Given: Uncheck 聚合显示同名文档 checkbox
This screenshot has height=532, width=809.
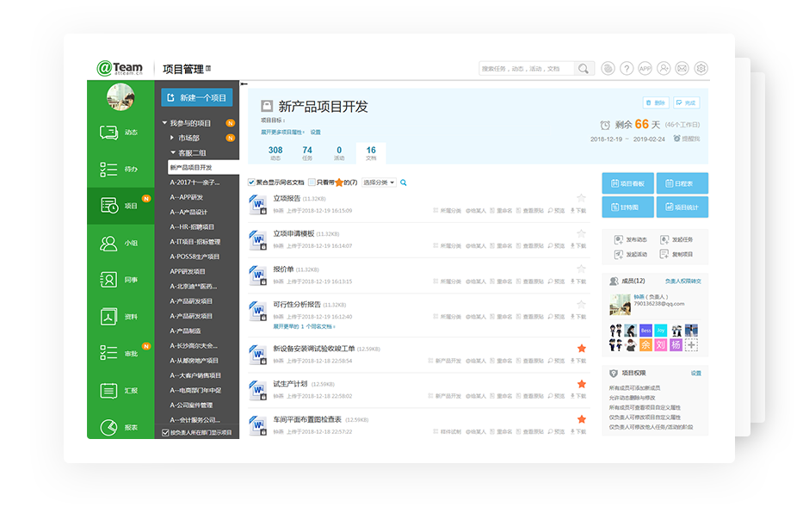Looking at the screenshot, I should (251, 182).
